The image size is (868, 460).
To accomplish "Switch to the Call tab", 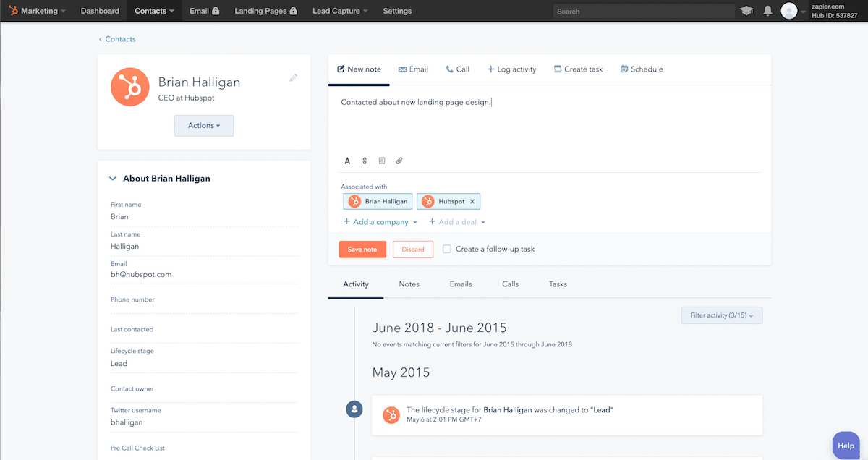I will 457,69.
